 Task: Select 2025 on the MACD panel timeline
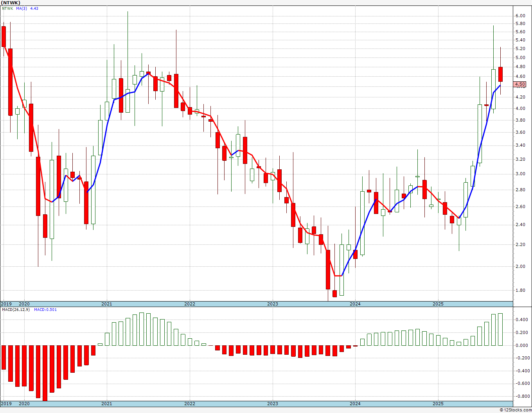pos(438,404)
